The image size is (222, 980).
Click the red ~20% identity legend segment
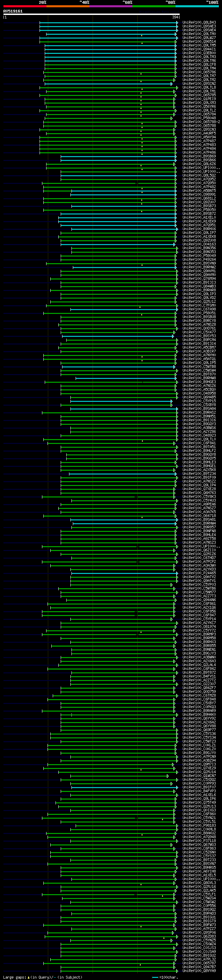tap(25, 6)
